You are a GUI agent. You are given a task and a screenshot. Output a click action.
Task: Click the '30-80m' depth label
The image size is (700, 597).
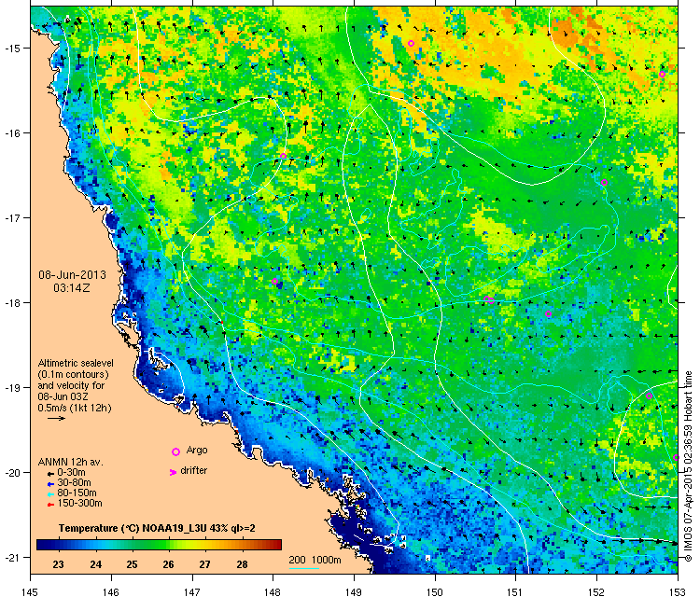click(74, 483)
